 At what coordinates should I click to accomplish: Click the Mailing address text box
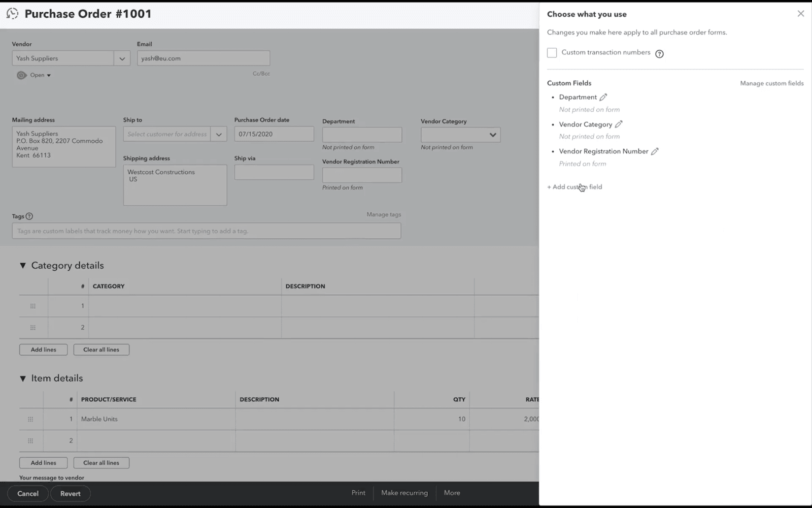tap(64, 147)
